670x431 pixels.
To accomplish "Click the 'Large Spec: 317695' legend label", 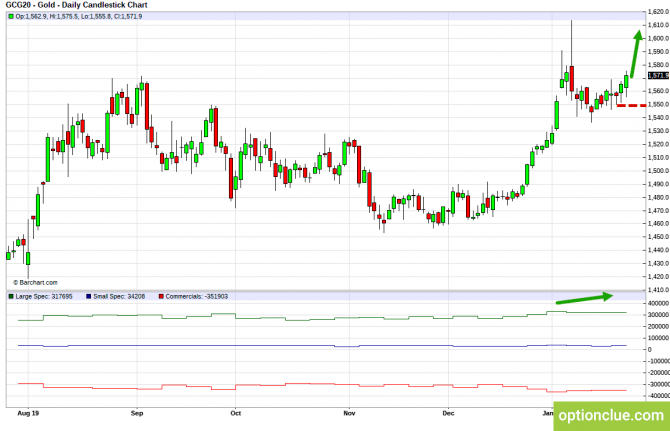I will (x=44, y=296).
